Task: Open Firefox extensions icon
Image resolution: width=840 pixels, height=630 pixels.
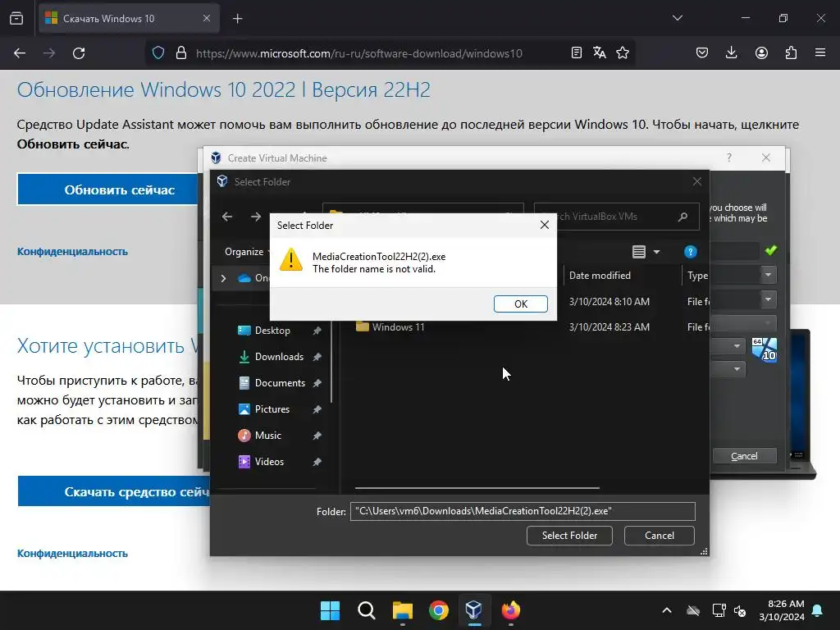Action: [791, 52]
